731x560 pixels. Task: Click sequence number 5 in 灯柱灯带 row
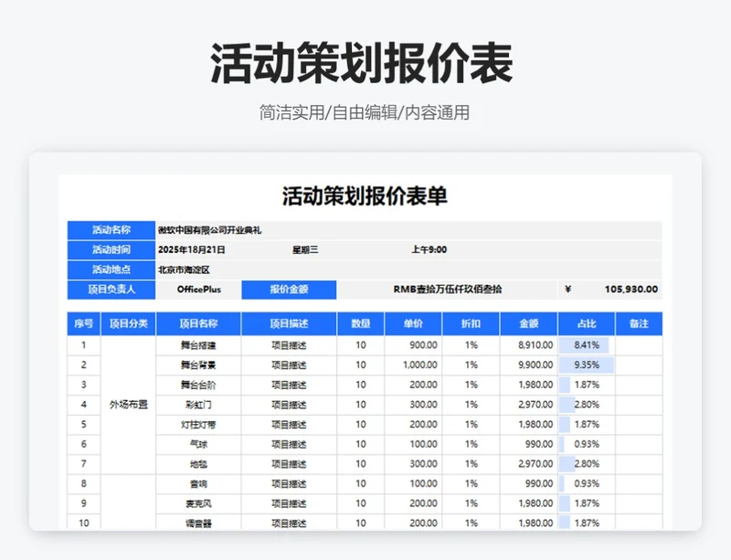tap(83, 425)
